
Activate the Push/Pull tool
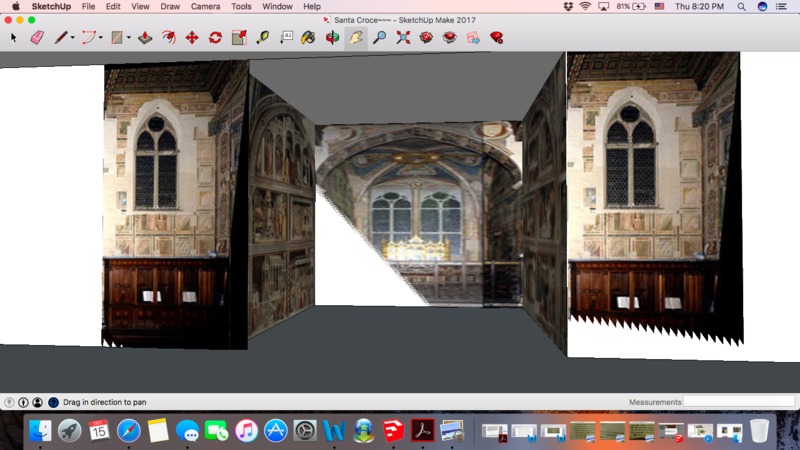click(x=145, y=38)
